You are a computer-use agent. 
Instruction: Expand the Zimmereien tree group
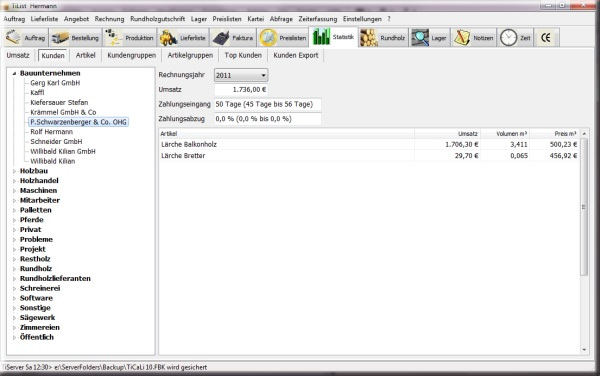click(14, 327)
